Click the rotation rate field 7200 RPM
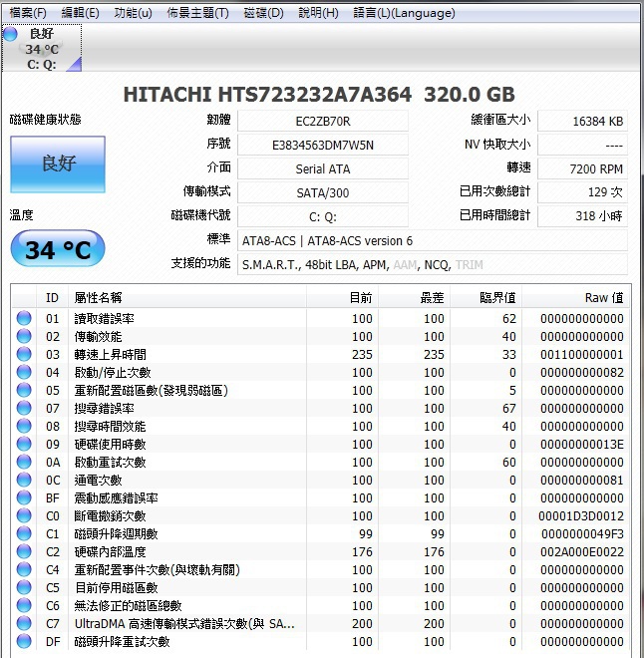Screen dimensions: 644x658 click(x=583, y=168)
